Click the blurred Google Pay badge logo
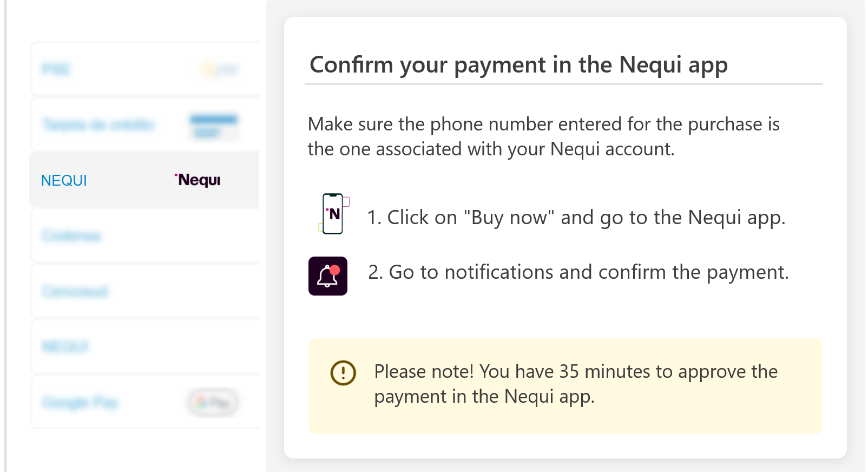Viewport: 868px width, 472px height. point(213,403)
